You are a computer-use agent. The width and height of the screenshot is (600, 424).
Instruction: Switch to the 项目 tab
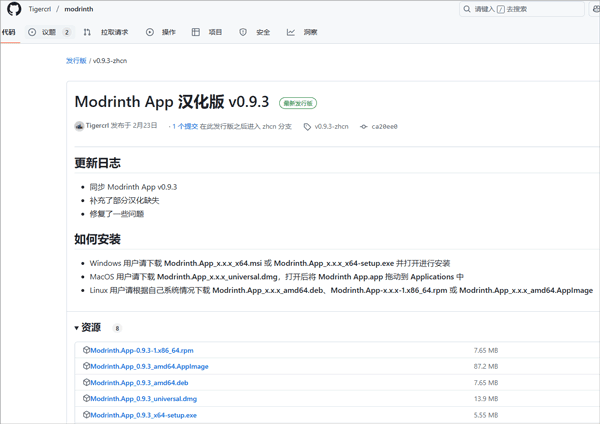tap(215, 32)
